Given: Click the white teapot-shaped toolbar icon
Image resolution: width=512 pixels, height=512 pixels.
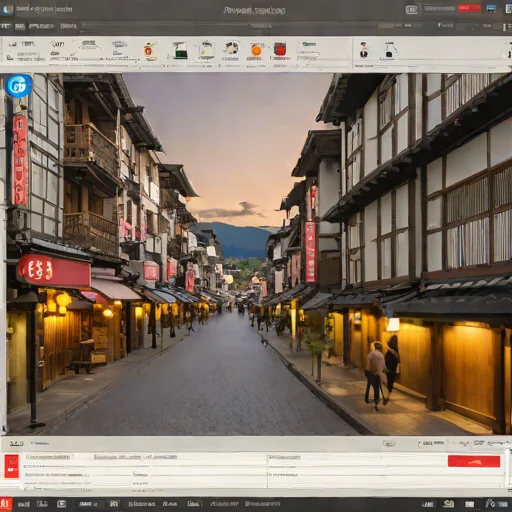Looking at the screenshot, I should (206, 50).
